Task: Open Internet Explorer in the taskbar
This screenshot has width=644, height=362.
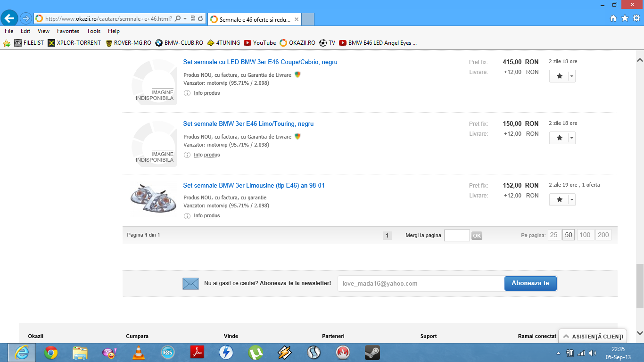Action: click(x=22, y=353)
